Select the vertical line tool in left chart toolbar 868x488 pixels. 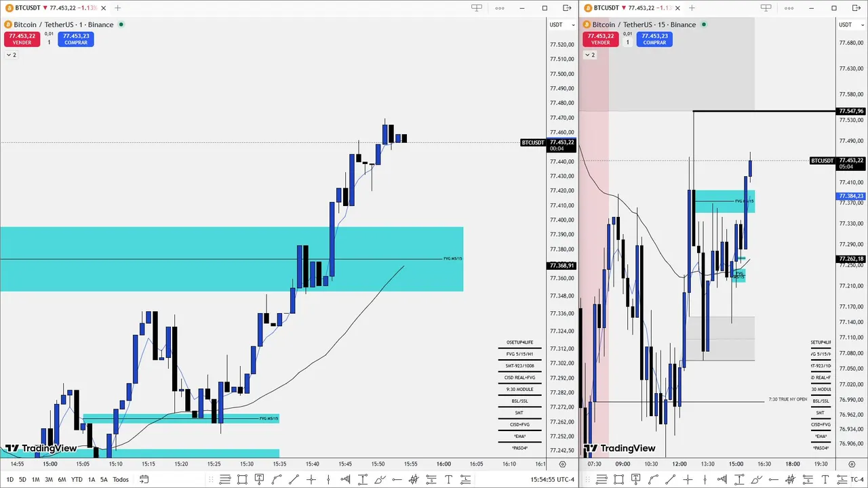(x=328, y=479)
